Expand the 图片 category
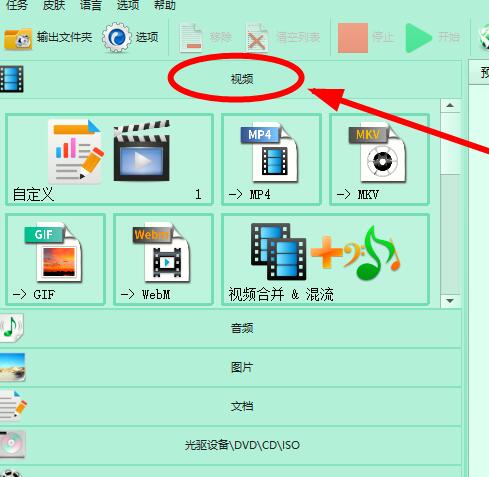This screenshot has height=477, width=489. [x=231, y=368]
